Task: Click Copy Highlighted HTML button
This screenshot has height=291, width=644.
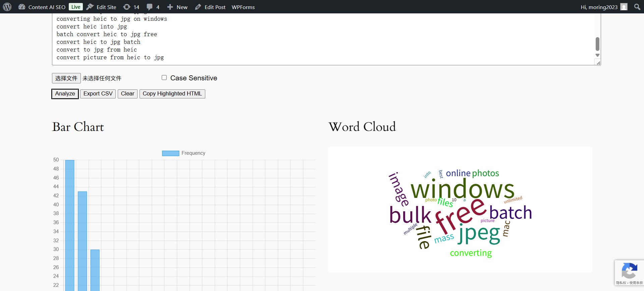Action: (x=172, y=94)
